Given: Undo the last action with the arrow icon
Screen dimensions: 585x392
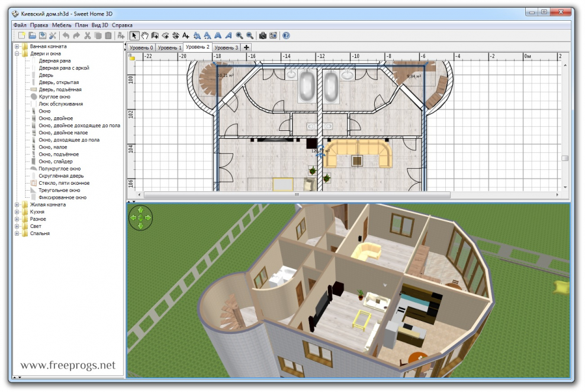Looking at the screenshot, I should tap(66, 36).
